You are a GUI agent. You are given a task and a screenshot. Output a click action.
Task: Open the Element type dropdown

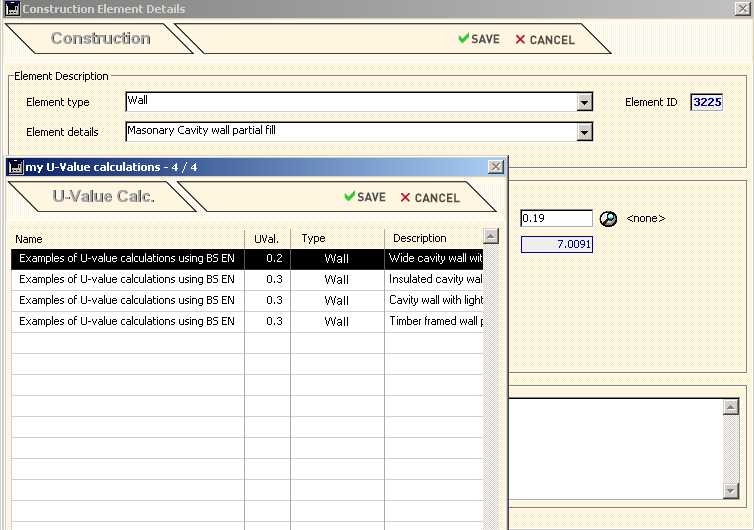click(584, 102)
